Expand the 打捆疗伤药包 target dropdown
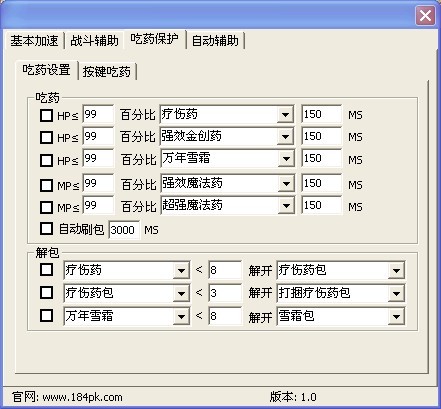The width and height of the screenshot is (441, 409). 396,293
